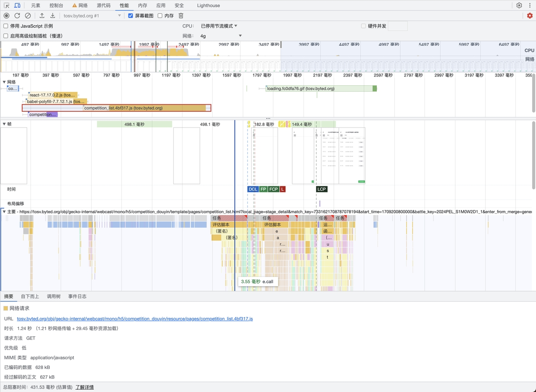Open the 网络 4g throttling dropdown
The image size is (536, 392).
tap(221, 36)
